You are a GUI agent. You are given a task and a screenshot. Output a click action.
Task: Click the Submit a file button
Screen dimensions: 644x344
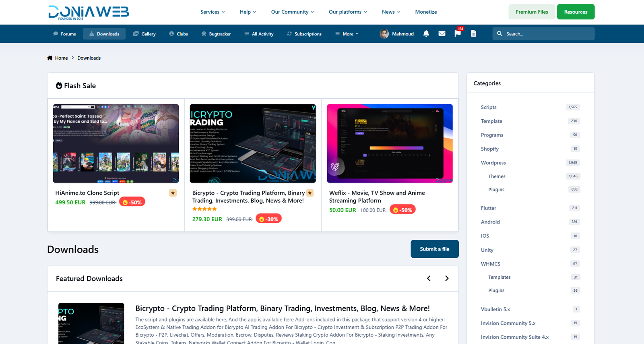434,249
